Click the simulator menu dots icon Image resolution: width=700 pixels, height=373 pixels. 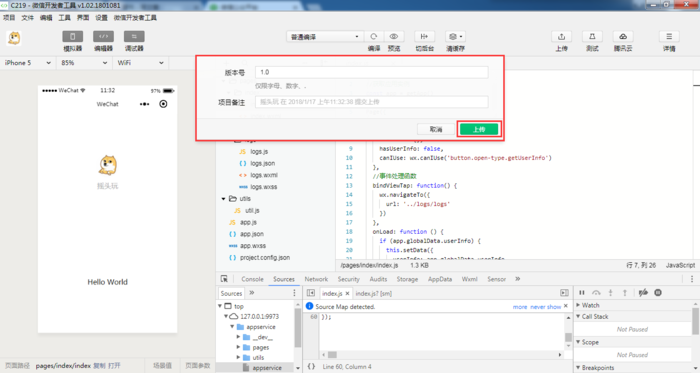[x=144, y=104]
